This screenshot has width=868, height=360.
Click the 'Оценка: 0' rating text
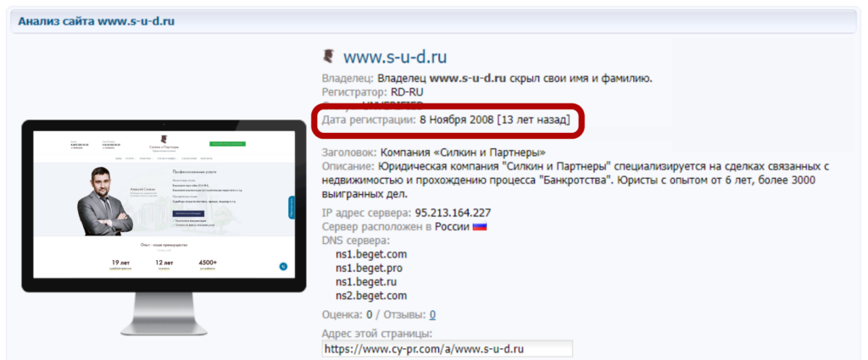pyautogui.click(x=347, y=314)
